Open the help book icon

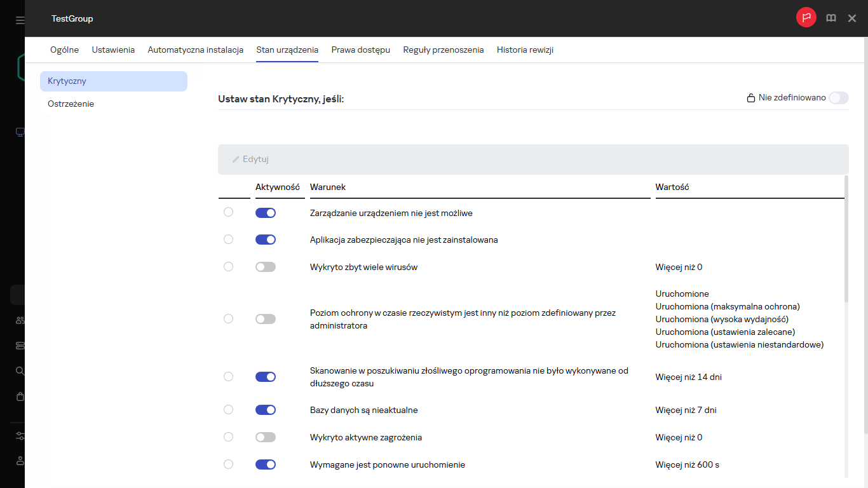(x=831, y=18)
